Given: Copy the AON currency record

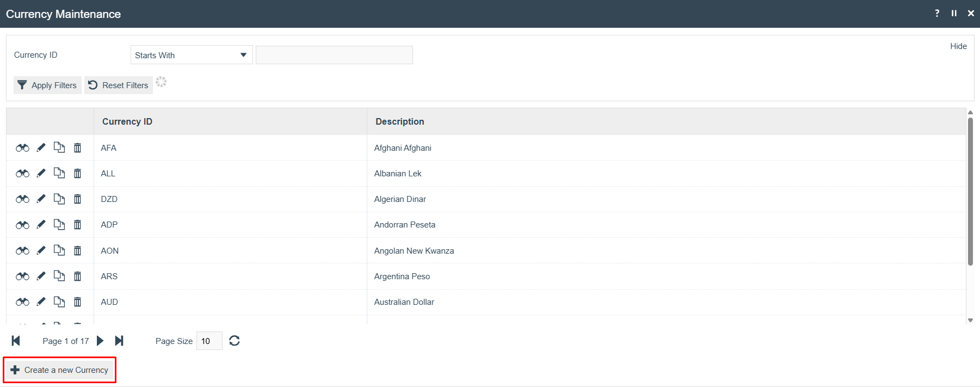Looking at the screenshot, I should pos(59,250).
